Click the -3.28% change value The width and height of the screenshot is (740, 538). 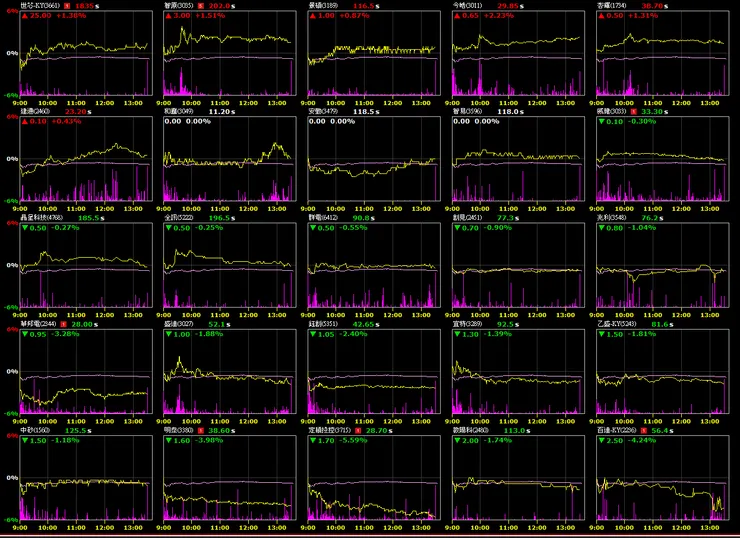tap(66, 334)
